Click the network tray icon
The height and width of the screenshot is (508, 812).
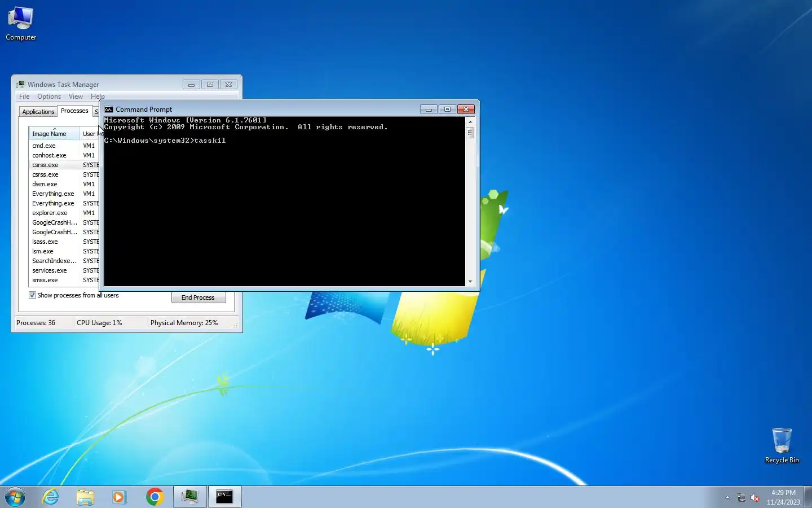[x=741, y=497]
